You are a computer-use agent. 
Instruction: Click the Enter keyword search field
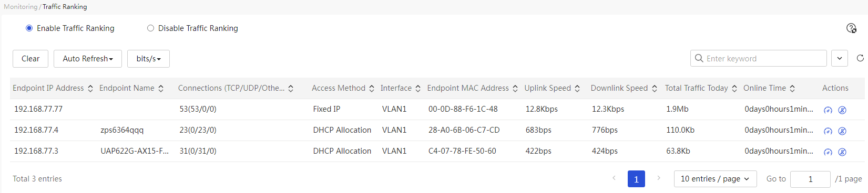tap(759, 58)
